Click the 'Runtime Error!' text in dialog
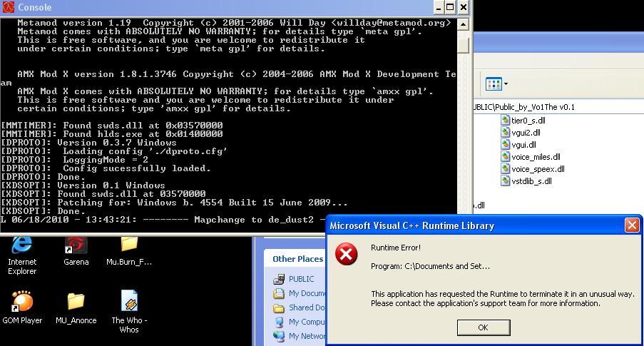Screen dimensions: 644x346 click(x=396, y=248)
